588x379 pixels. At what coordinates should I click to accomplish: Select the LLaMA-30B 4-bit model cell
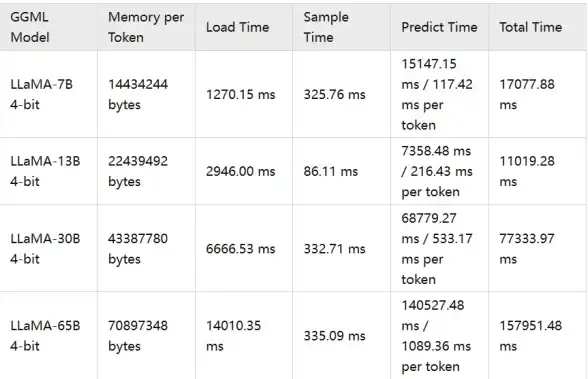tap(48, 249)
